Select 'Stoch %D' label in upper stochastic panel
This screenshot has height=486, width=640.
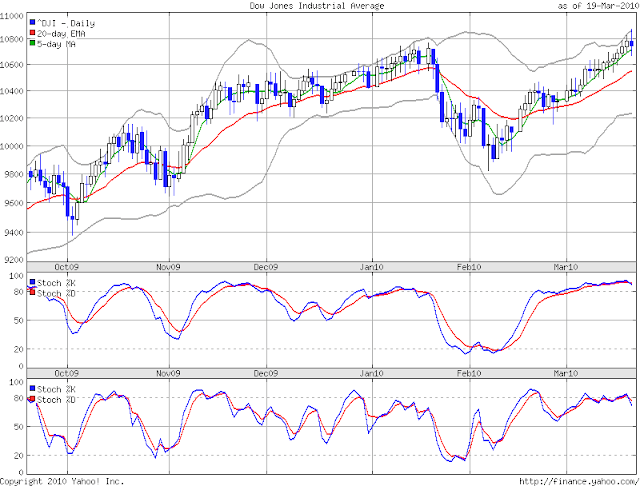(56, 293)
